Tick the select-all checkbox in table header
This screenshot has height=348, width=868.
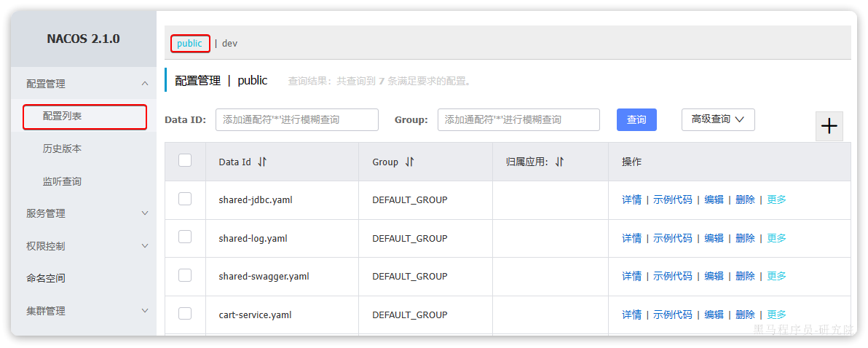click(185, 161)
